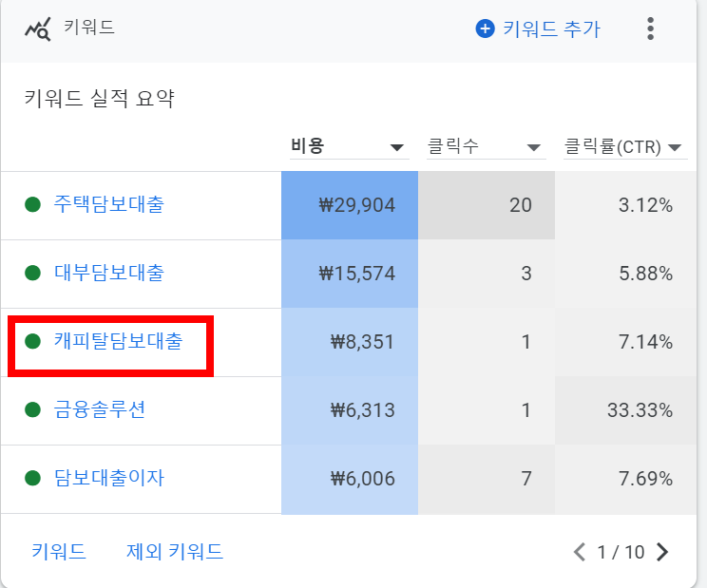Image resolution: width=707 pixels, height=588 pixels.
Task: Open the 대부담보대출 keyword link
Action: click(x=108, y=273)
